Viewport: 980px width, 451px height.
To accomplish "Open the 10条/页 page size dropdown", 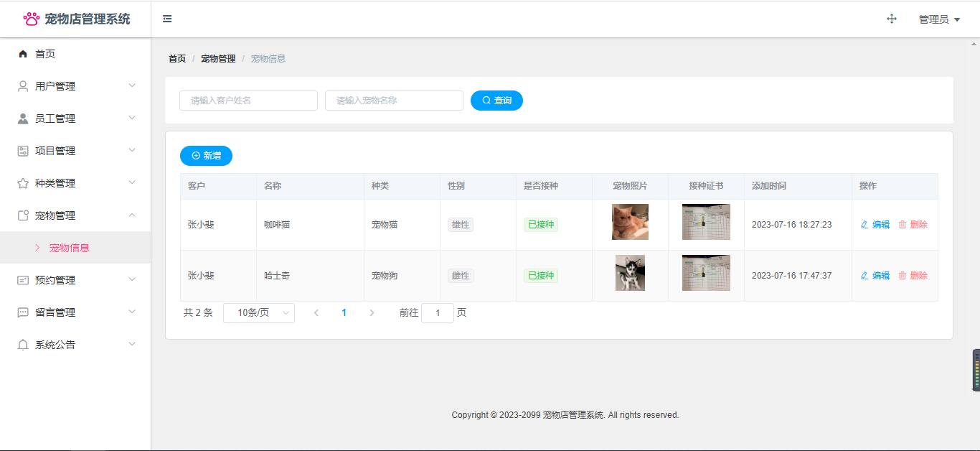I will point(259,313).
